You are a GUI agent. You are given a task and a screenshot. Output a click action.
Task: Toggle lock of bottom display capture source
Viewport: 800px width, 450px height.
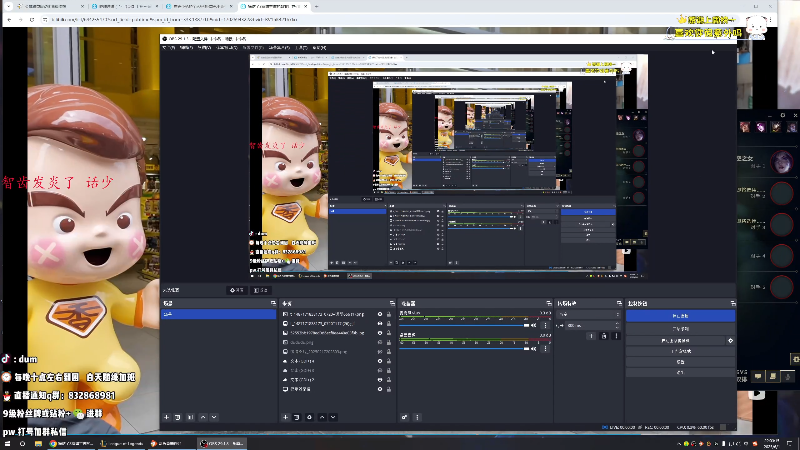tap(389, 389)
